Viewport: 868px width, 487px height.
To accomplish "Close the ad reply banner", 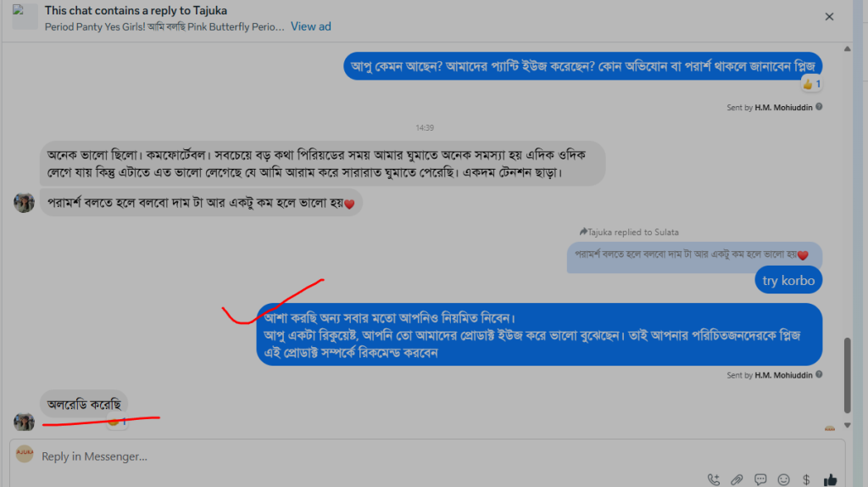I will 829,17.
